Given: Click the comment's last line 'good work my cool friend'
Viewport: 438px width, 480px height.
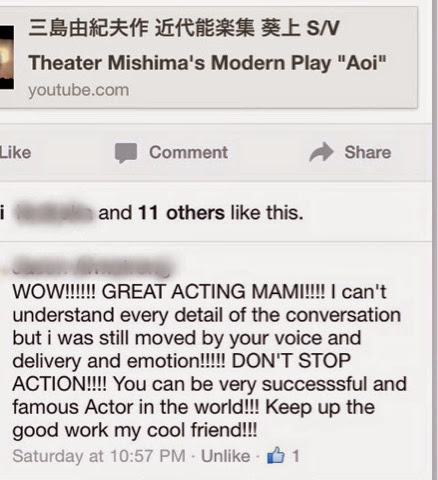Looking at the screenshot, I should 135,430.
